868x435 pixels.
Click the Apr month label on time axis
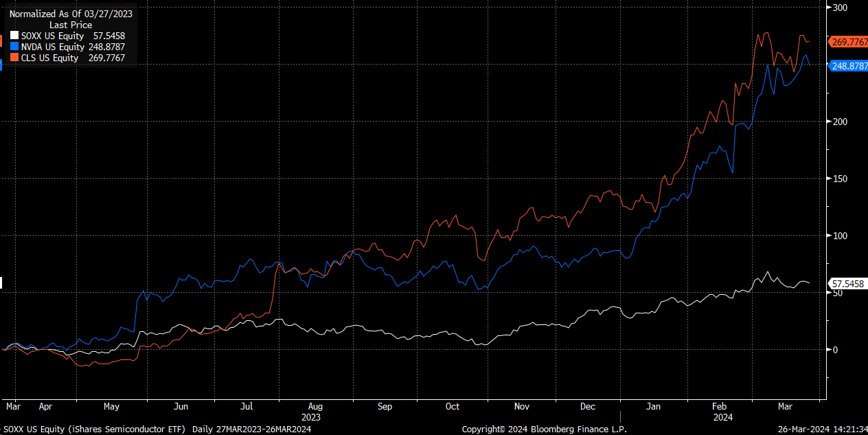[x=45, y=406]
